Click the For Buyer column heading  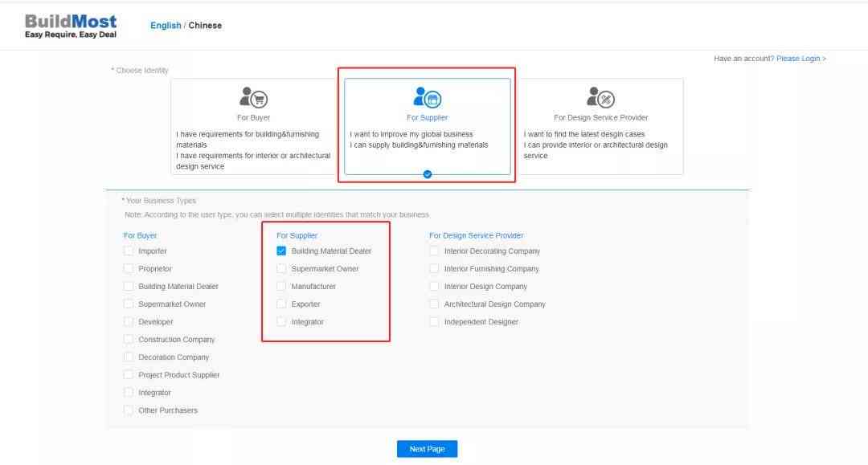(x=140, y=235)
